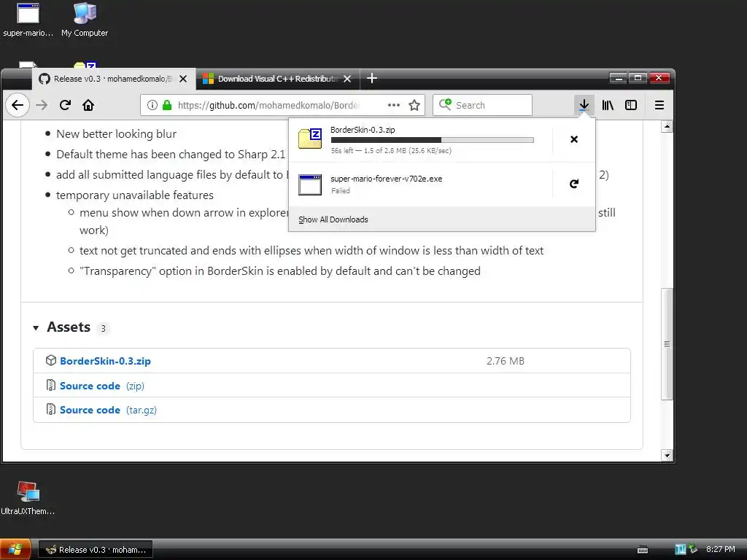This screenshot has width=747, height=560.
Task: Click the exe window icon in downloads panel
Action: 310,184
